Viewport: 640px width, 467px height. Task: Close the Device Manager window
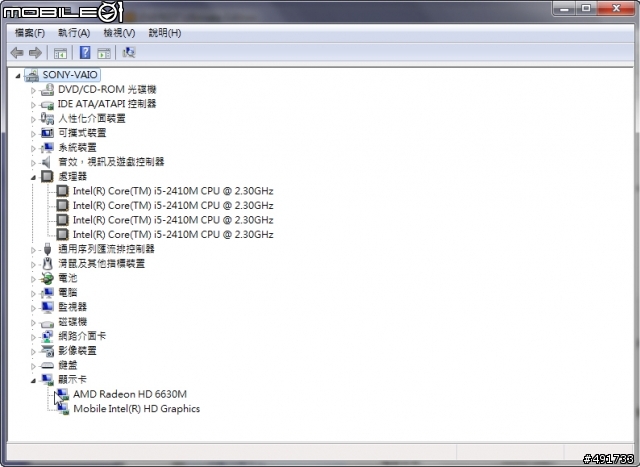coord(616,8)
